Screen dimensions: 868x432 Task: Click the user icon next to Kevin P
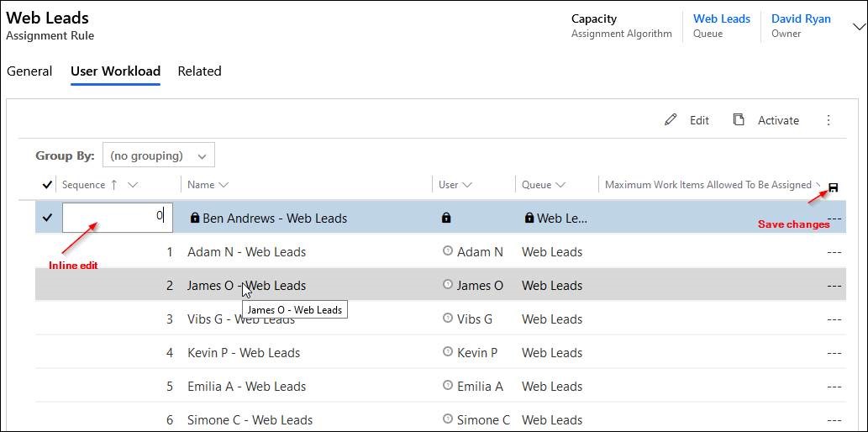point(447,352)
